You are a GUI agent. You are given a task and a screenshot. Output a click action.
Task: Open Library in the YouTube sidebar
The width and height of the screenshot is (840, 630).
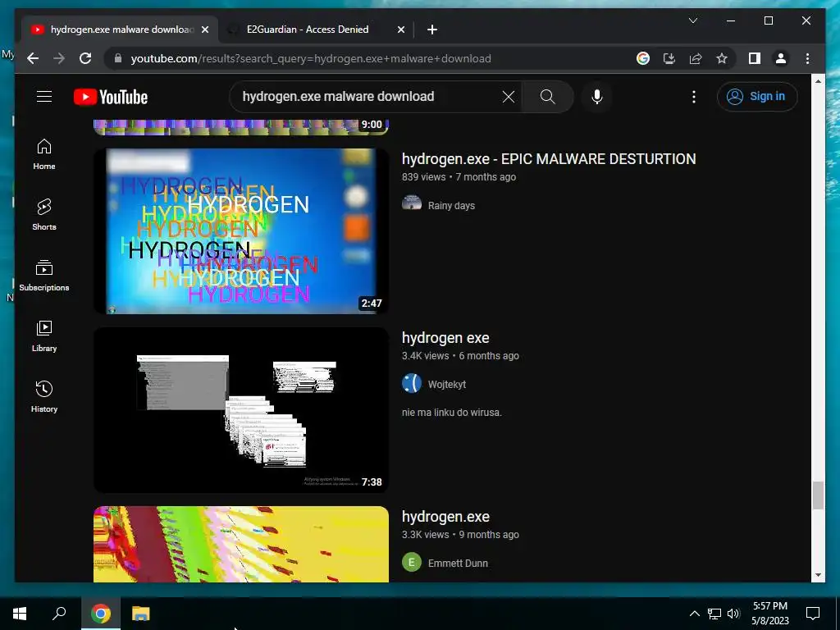(x=44, y=336)
